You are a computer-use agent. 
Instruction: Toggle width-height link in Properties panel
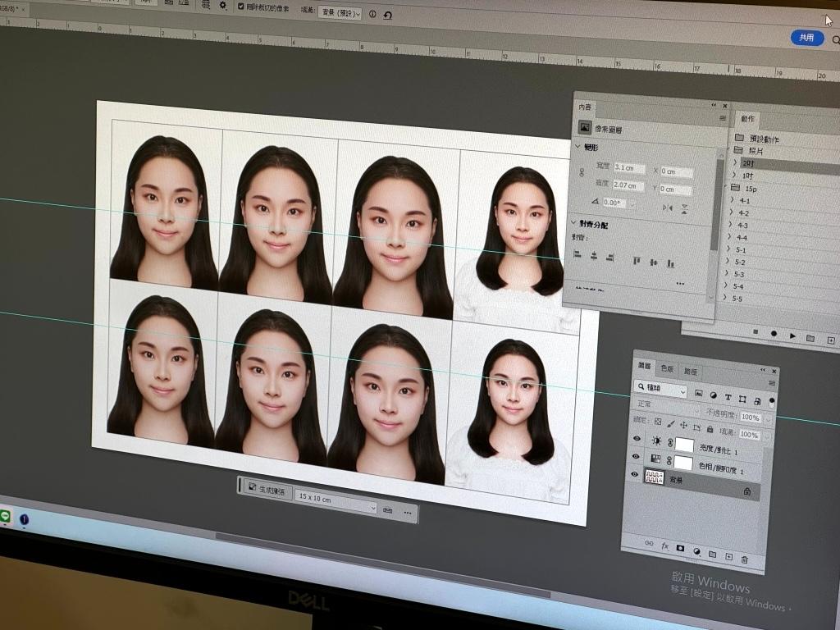(x=582, y=174)
